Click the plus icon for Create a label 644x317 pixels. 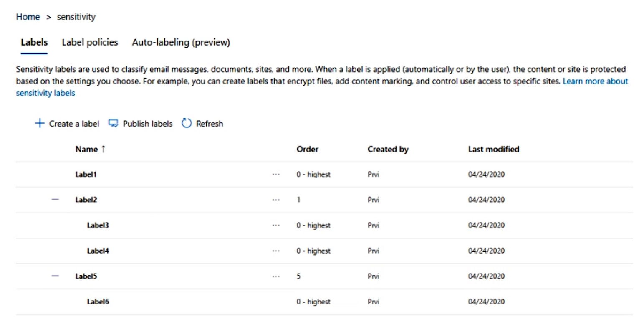[x=39, y=124]
